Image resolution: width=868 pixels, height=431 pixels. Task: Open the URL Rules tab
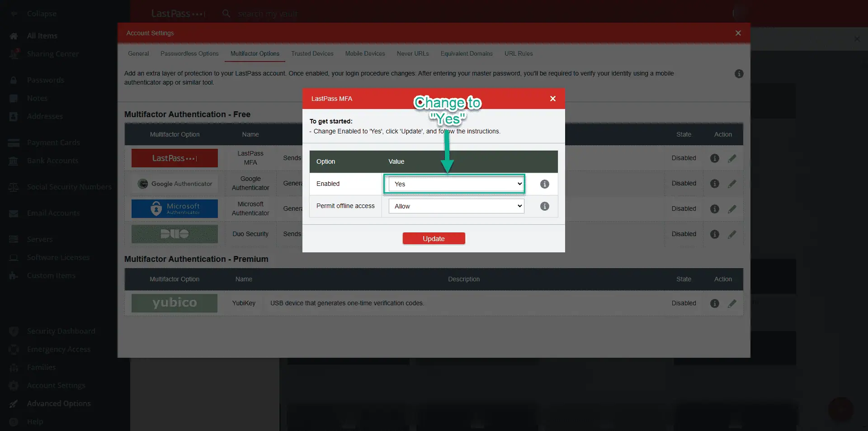click(x=519, y=53)
